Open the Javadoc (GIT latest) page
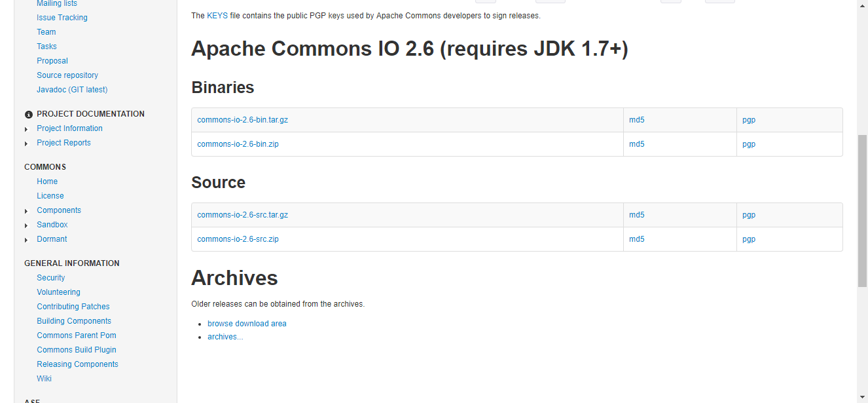Screen dimensions: 868x403 pyautogui.click(x=72, y=89)
